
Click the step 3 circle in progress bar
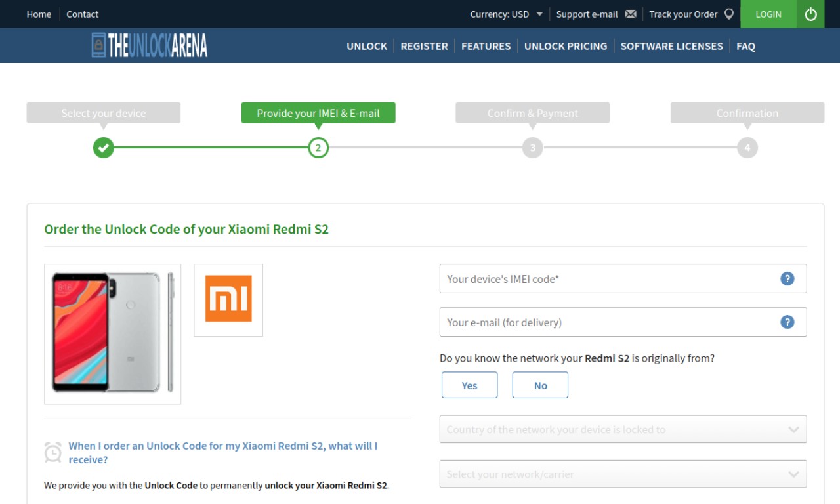[x=533, y=148]
